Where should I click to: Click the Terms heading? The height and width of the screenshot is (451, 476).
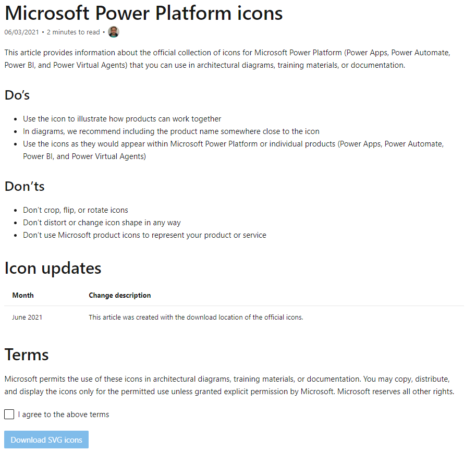pos(27,355)
